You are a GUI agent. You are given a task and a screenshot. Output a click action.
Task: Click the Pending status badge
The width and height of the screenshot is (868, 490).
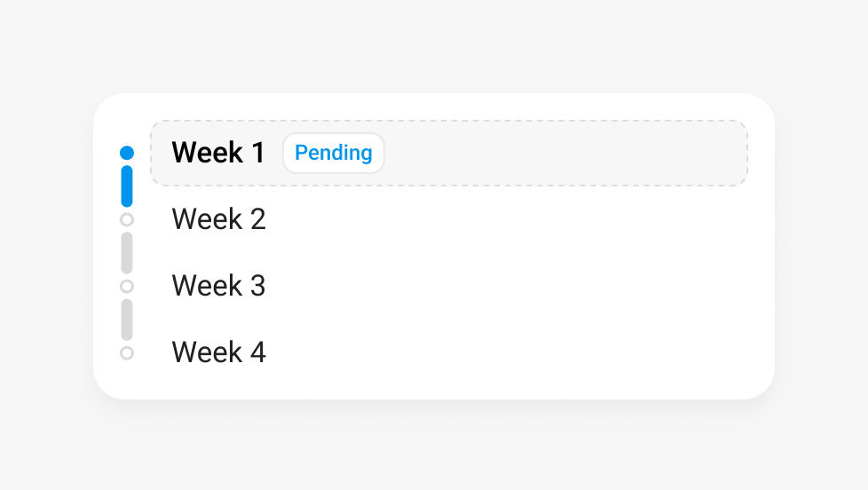(334, 153)
